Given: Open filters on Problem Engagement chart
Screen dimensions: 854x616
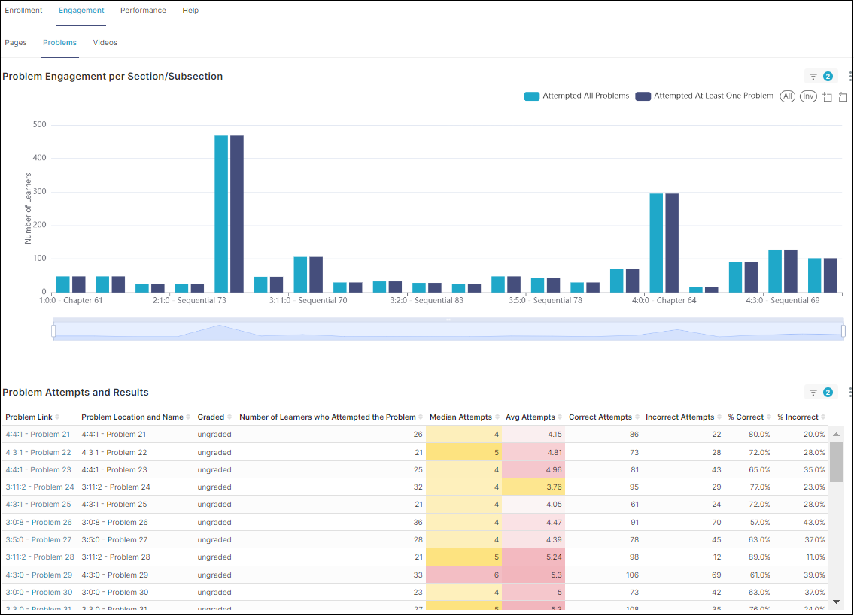Looking at the screenshot, I should [x=820, y=77].
